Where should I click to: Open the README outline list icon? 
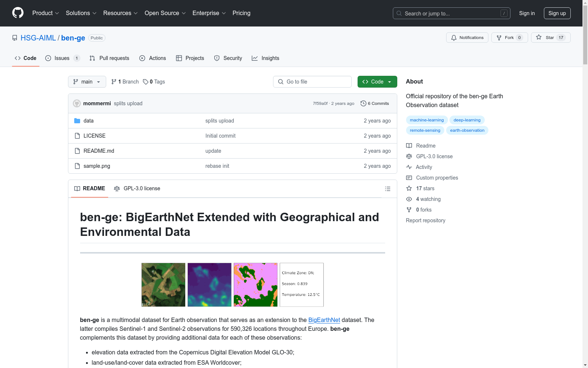tap(387, 189)
